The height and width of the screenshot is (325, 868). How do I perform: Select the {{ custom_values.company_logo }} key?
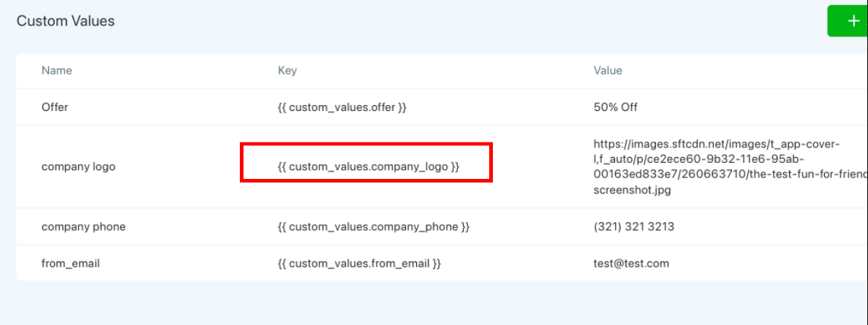pos(369,166)
